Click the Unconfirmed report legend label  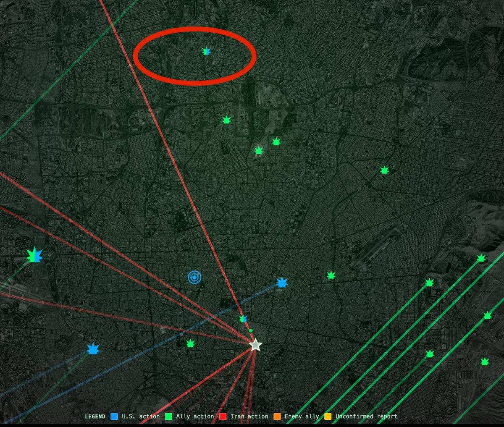click(x=365, y=417)
